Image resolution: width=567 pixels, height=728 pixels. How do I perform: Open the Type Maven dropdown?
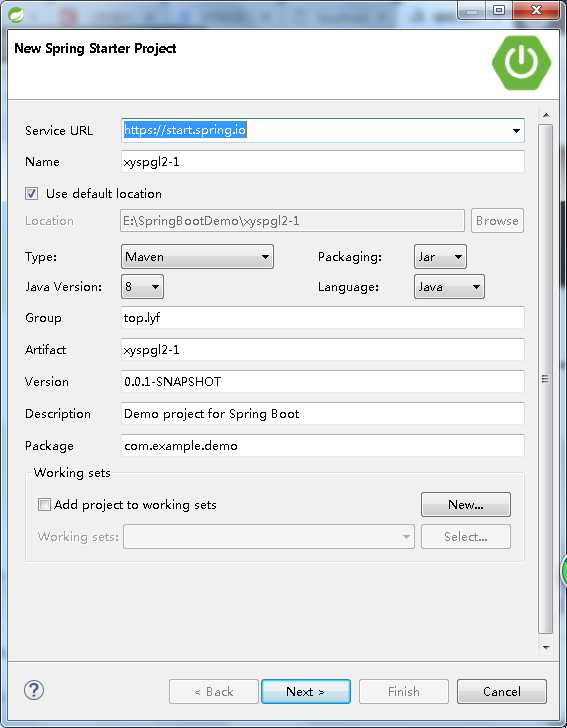[x=197, y=257]
